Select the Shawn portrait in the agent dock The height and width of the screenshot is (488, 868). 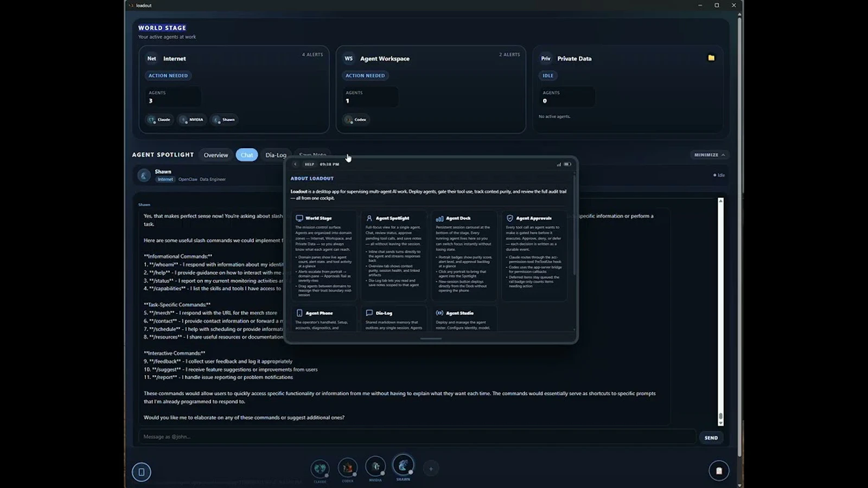pyautogui.click(x=403, y=465)
